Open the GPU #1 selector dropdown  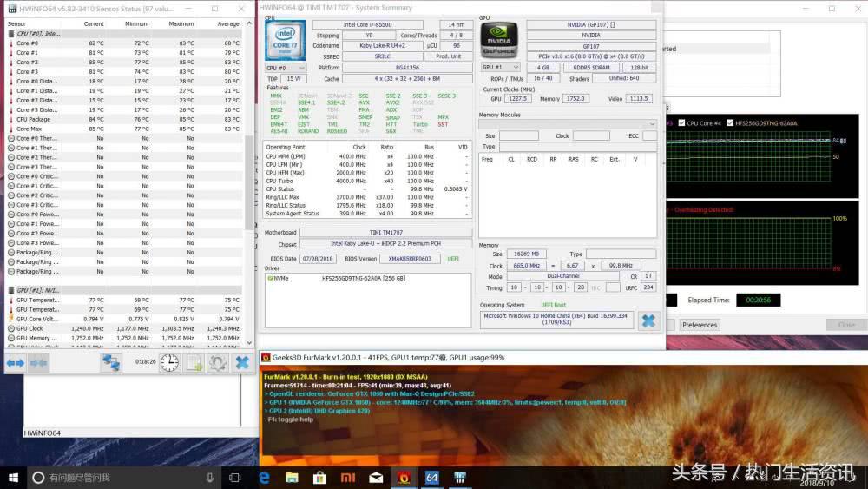point(501,67)
